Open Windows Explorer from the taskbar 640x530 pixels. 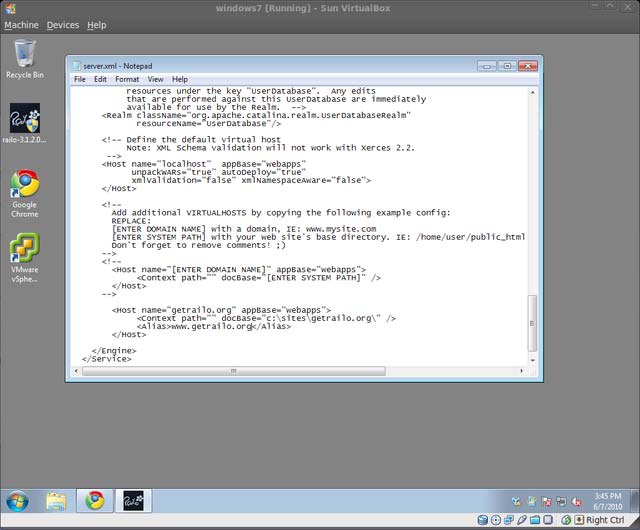[x=56, y=500]
